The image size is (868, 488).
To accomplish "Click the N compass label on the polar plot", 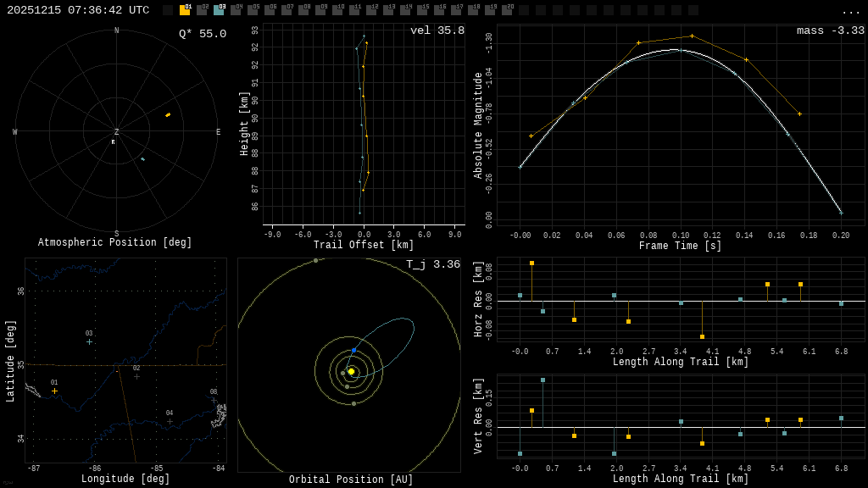I will pyautogui.click(x=116, y=30).
